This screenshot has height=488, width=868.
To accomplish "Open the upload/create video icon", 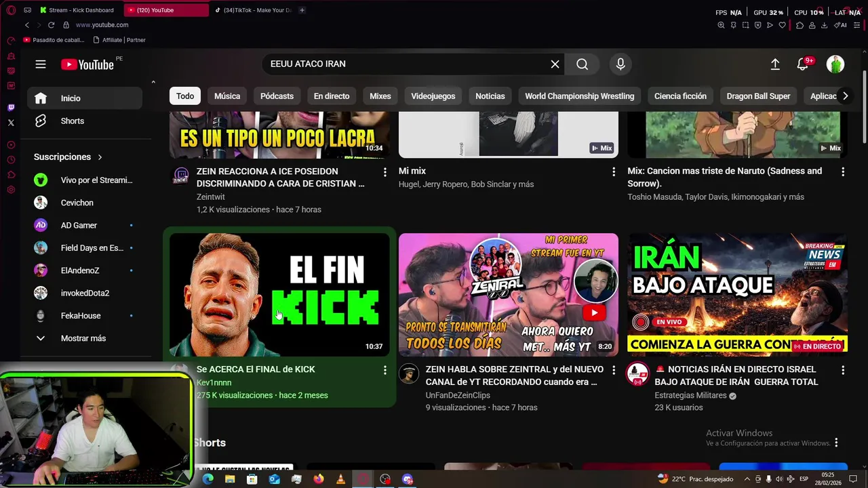I will (775, 64).
